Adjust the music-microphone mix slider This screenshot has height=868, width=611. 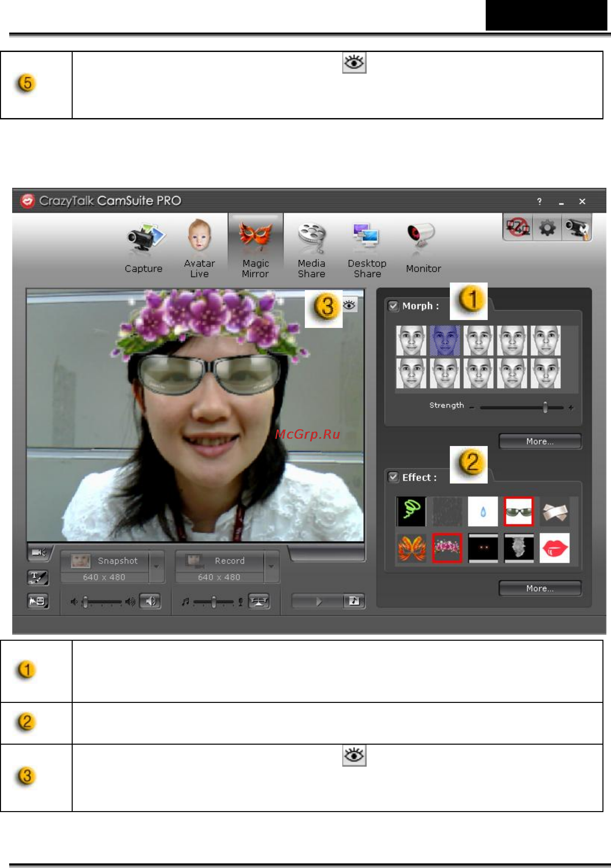[x=214, y=602]
